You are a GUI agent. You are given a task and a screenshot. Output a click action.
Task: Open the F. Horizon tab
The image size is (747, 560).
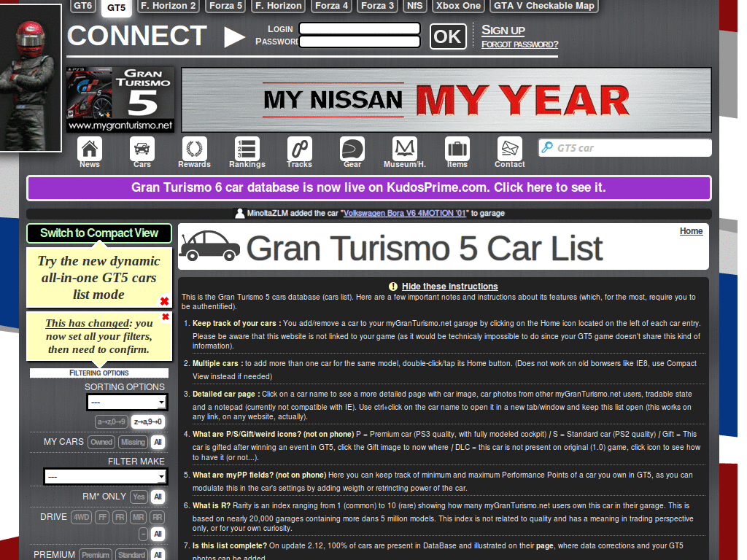pos(279,6)
